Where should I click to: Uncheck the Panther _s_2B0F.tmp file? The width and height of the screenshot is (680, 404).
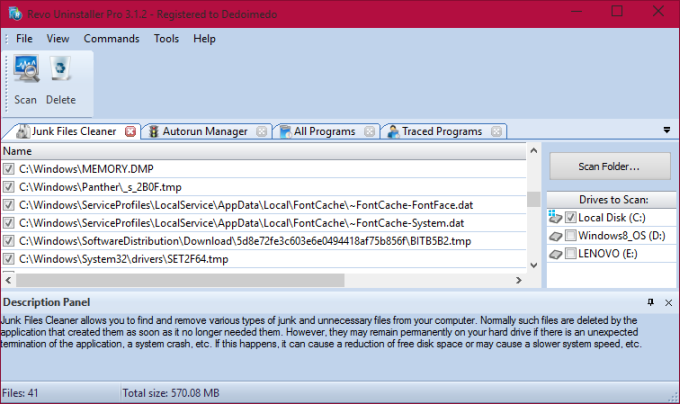(8, 187)
